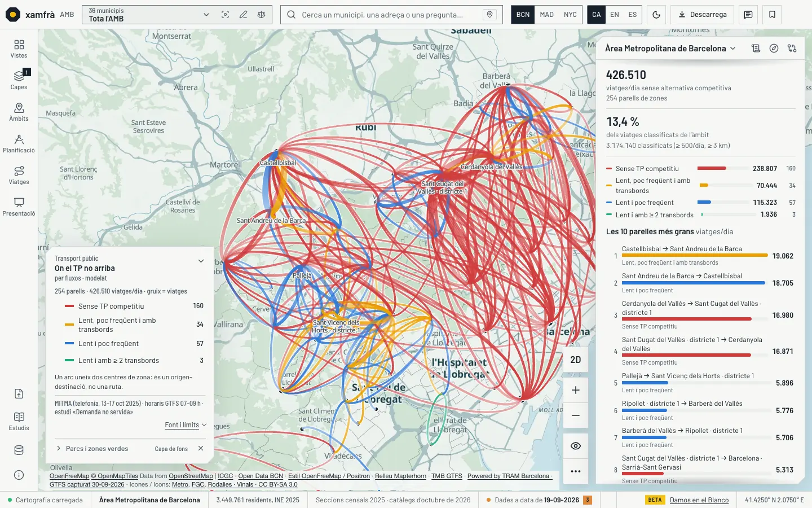Toggle dark mode moon button
Image resolution: width=812 pixels, height=508 pixels.
656,15
